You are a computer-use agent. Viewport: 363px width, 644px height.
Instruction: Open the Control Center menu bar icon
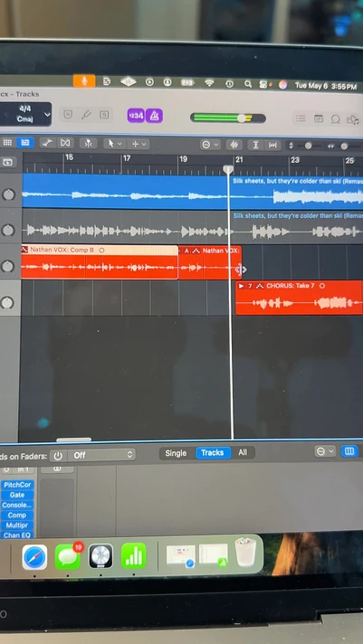(x=264, y=84)
